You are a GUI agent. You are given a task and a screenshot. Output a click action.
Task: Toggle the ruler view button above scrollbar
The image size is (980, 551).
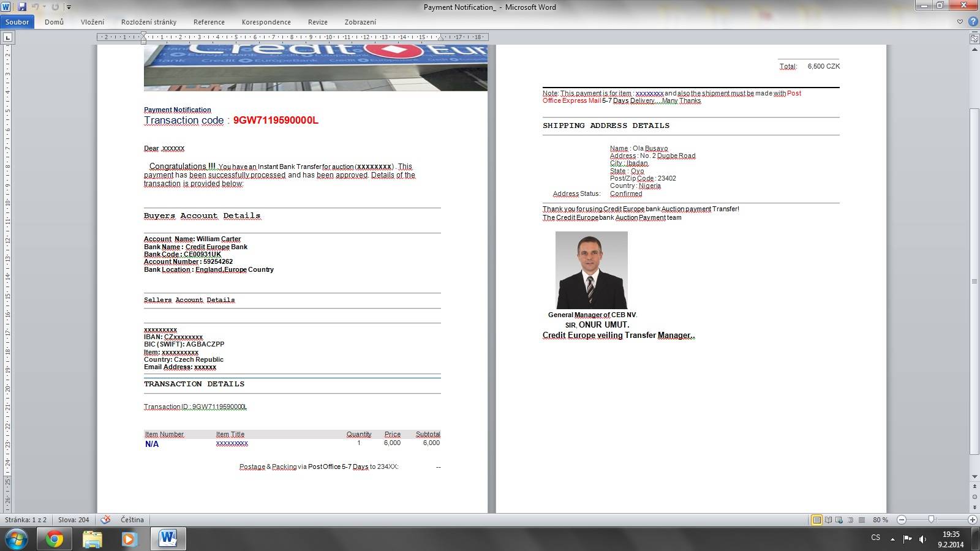(974, 38)
